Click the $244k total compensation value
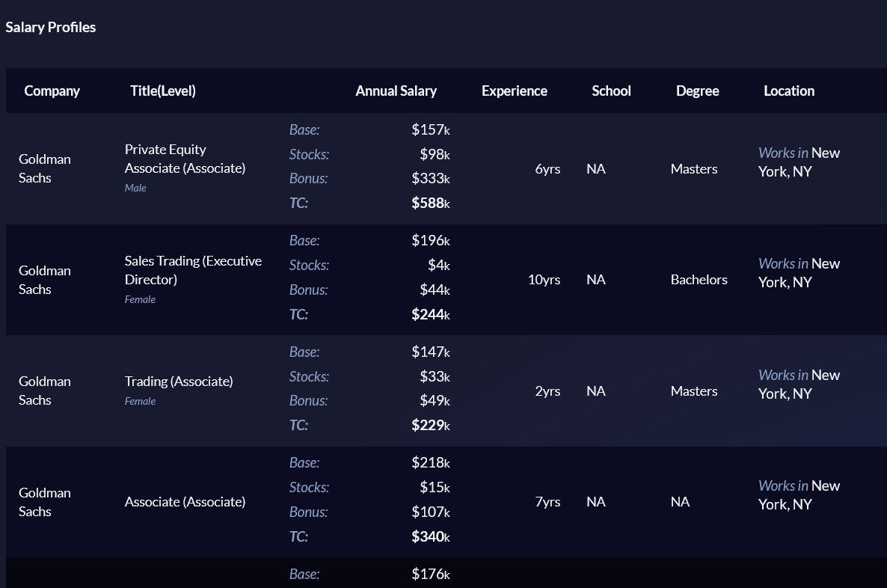Viewport: 887px width, 588px height. click(x=431, y=315)
